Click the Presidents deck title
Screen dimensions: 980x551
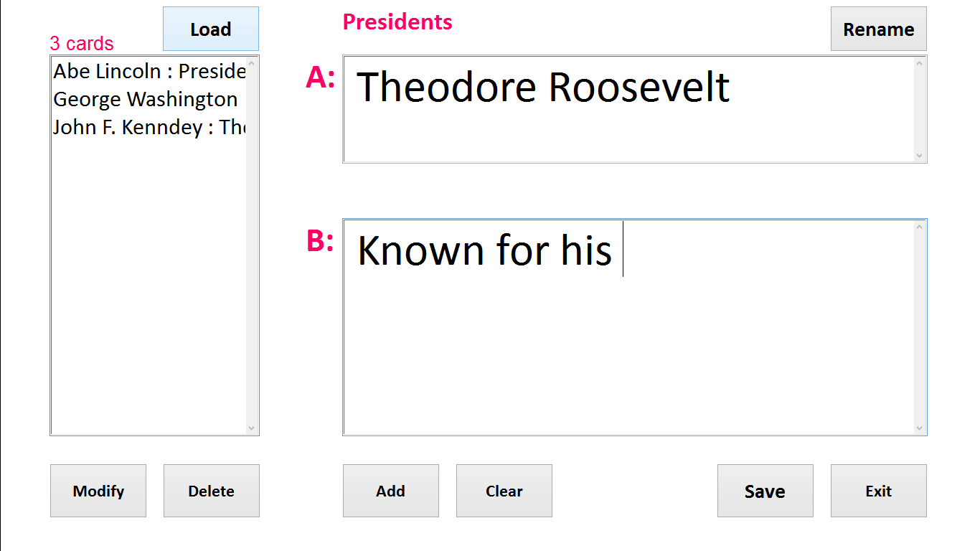point(397,22)
